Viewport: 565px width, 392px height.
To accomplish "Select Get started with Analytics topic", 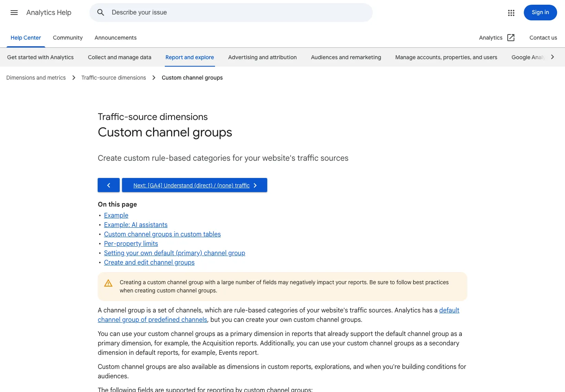I will [x=40, y=57].
